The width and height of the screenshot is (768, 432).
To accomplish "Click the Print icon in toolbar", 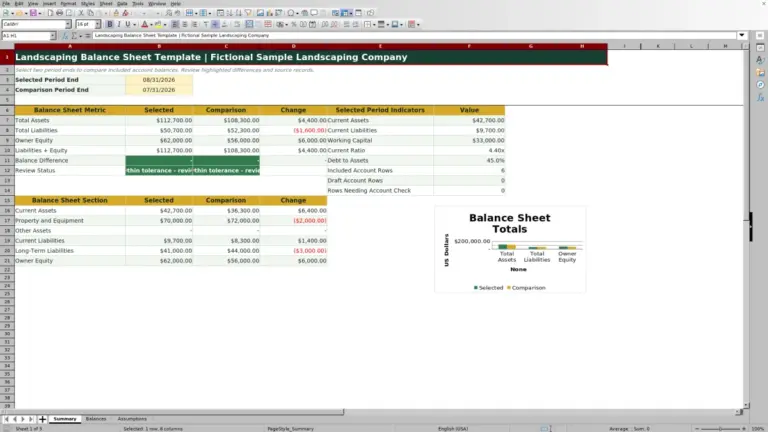I will (x=59, y=13).
